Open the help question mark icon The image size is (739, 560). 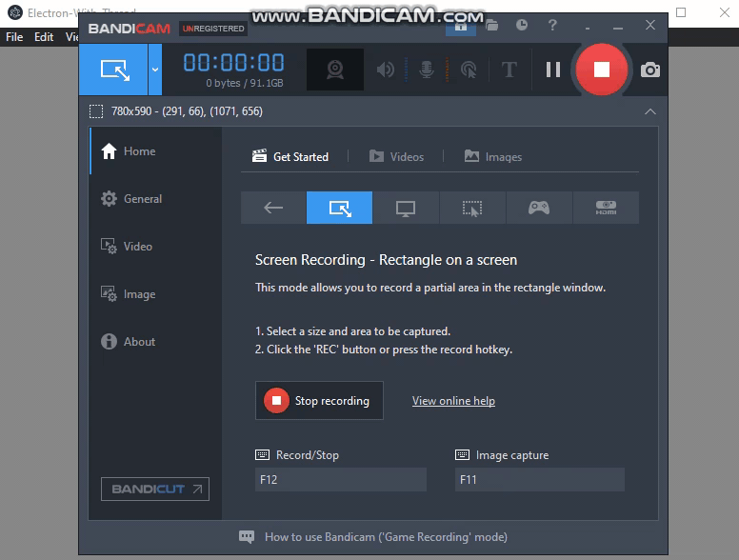tap(552, 25)
